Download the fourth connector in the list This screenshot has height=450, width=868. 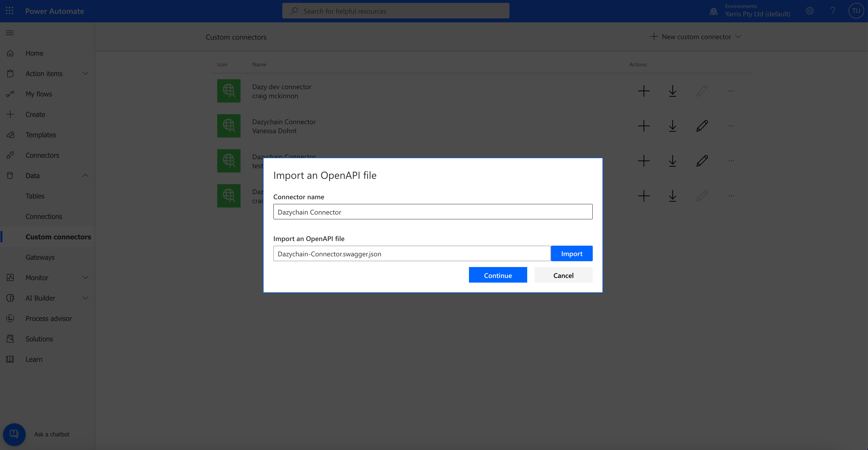tap(673, 196)
